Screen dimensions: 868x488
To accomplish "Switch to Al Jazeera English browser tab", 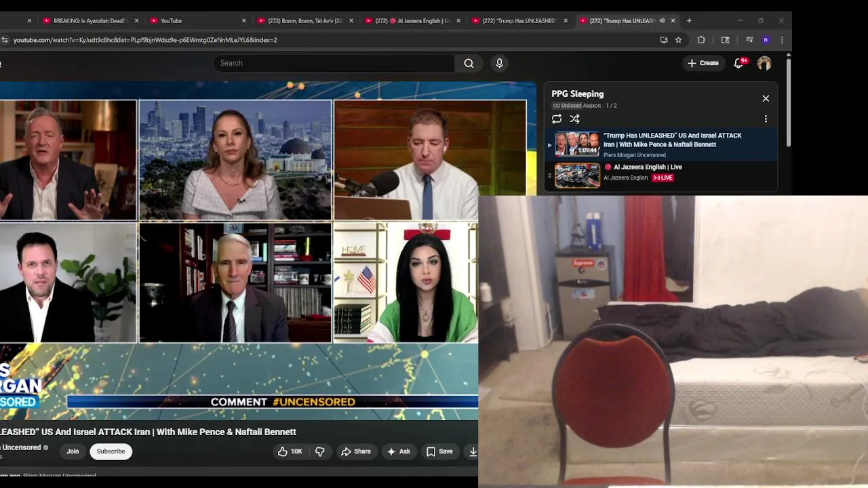I will coord(408,20).
